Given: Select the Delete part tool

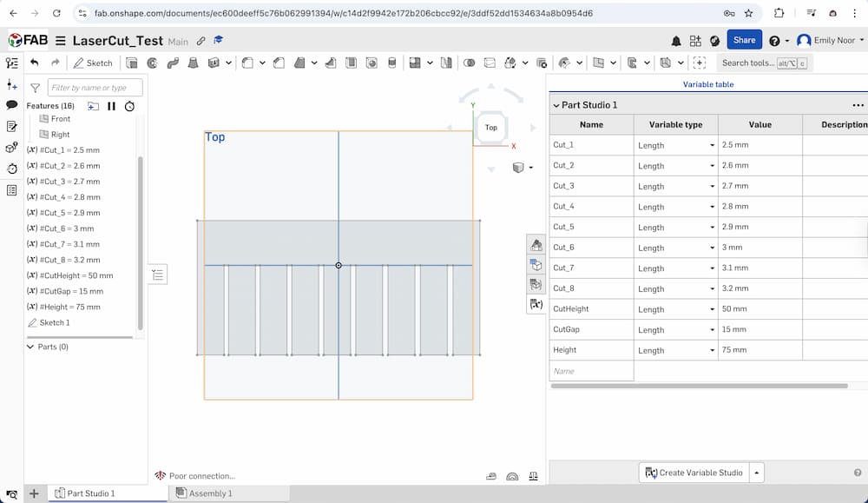Looking at the screenshot, I should click(542, 63).
